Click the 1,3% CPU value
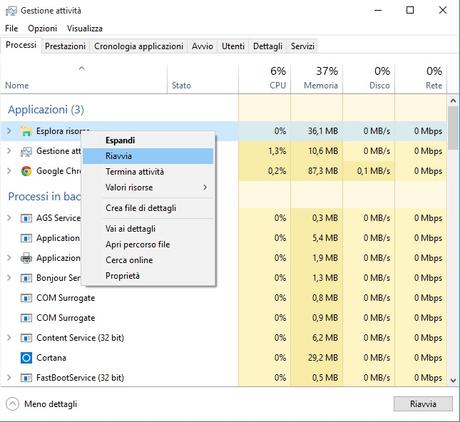460x422 pixels. click(x=277, y=151)
